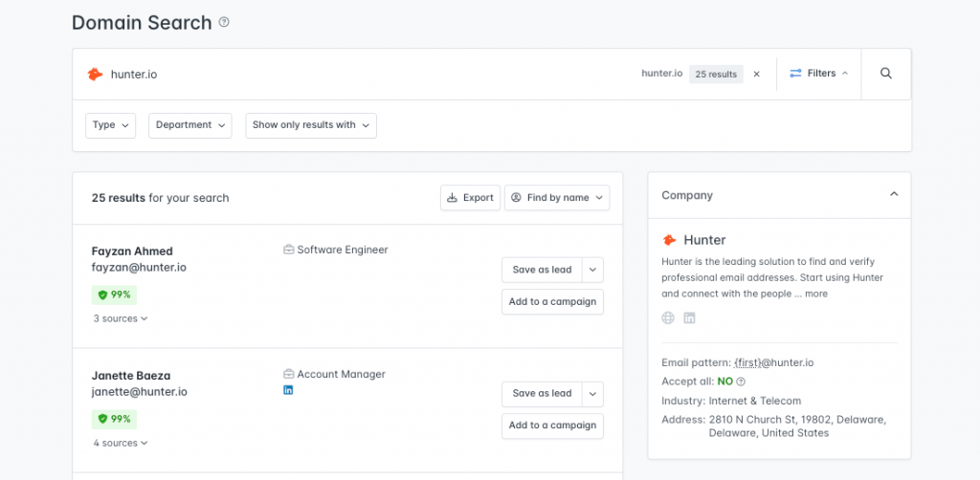Click the help icon beside Domain Search
The height and width of the screenshot is (480, 980).
click(224, 23)
